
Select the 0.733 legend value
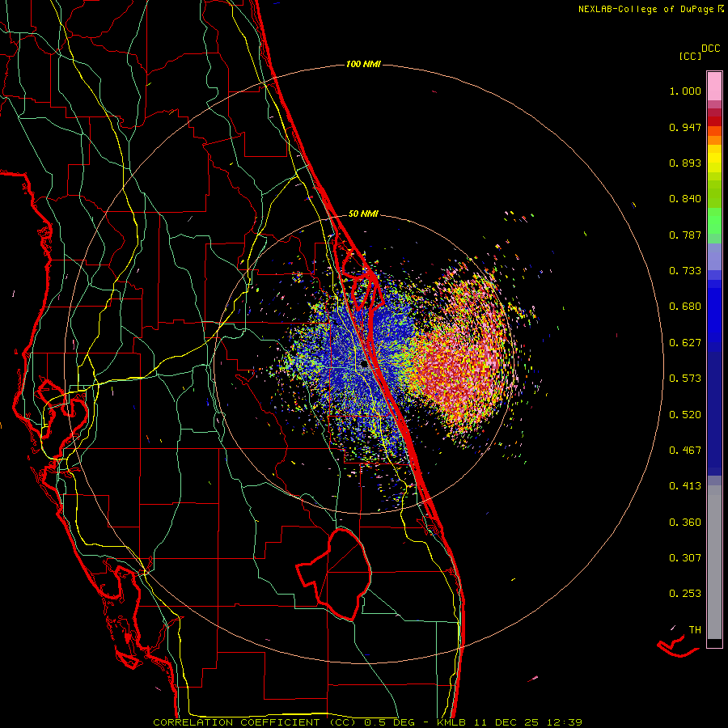685,271
